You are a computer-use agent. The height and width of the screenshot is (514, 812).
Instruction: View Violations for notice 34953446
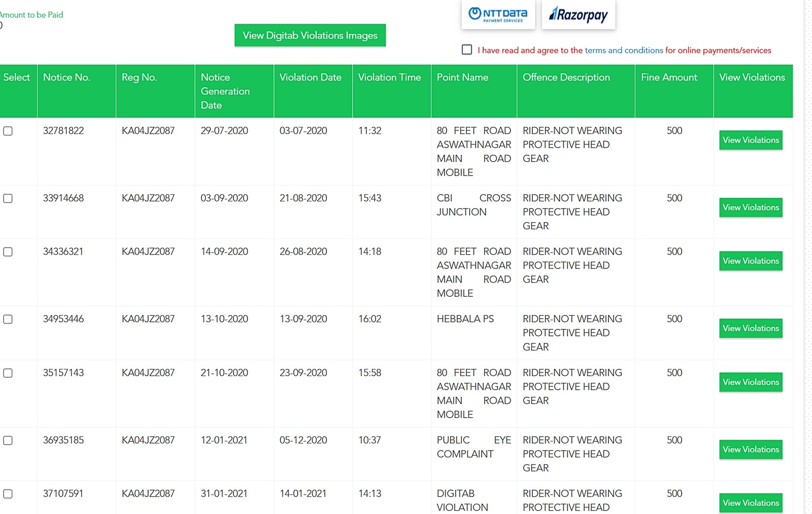[751, 328]
